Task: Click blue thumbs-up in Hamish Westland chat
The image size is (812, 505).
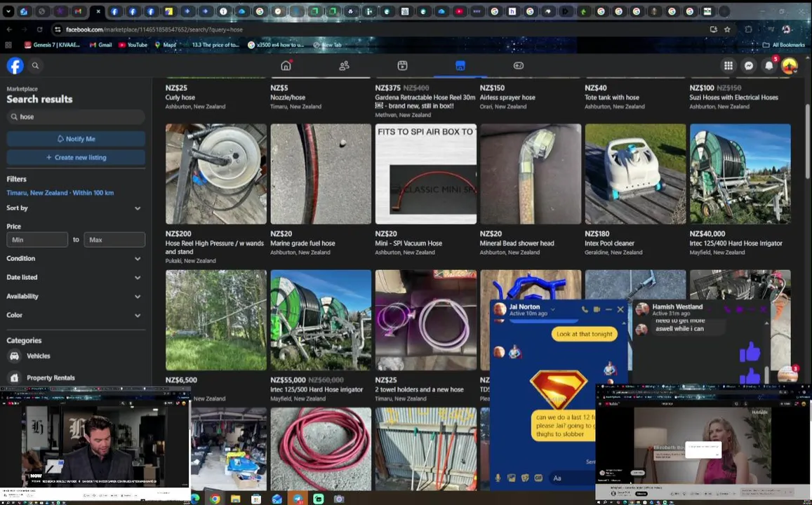Action: click(750, 353)
